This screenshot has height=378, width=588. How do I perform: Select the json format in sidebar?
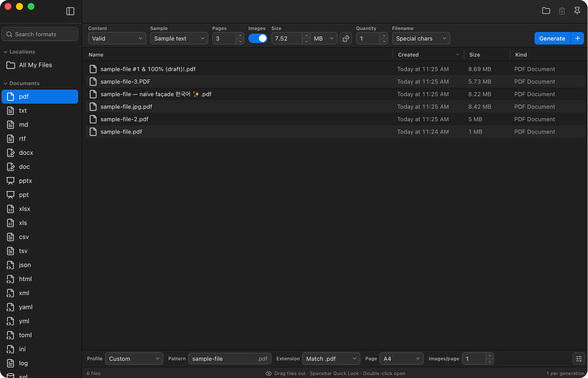[40, 265]
